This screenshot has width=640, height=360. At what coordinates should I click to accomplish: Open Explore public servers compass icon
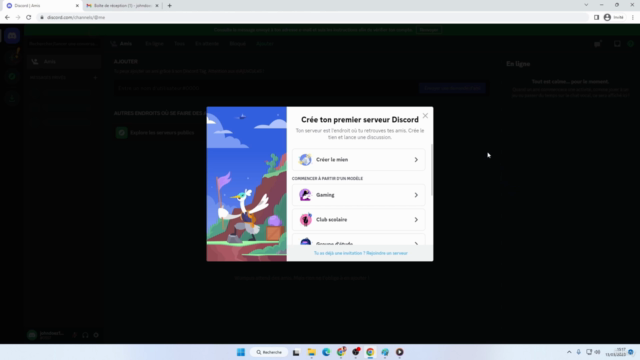[x=12, y=76]
